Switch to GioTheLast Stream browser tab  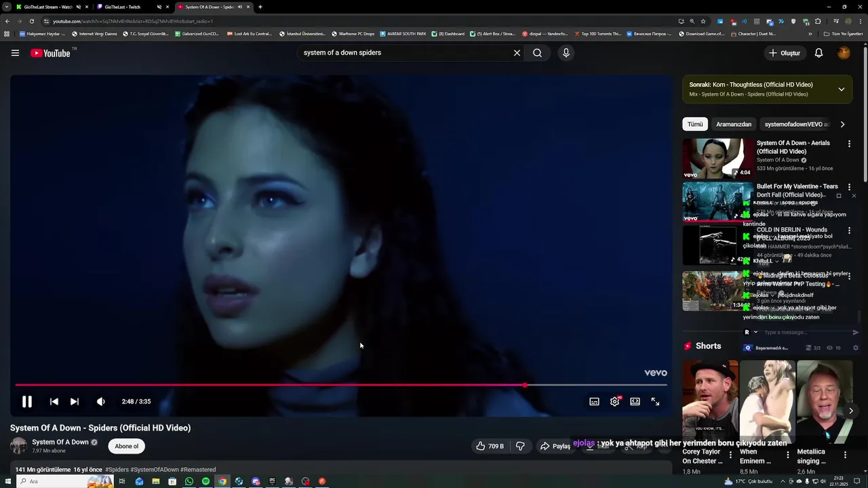(x=47, y=7)
